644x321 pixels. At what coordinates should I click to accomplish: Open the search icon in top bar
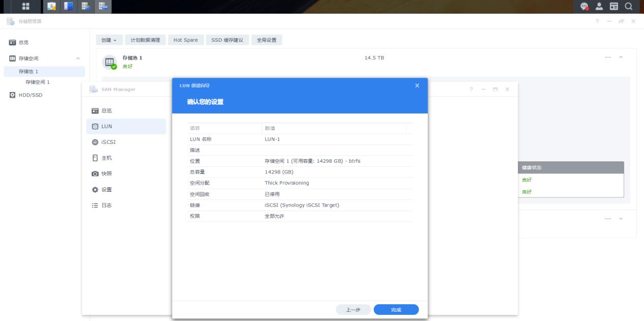click(629, 6)
